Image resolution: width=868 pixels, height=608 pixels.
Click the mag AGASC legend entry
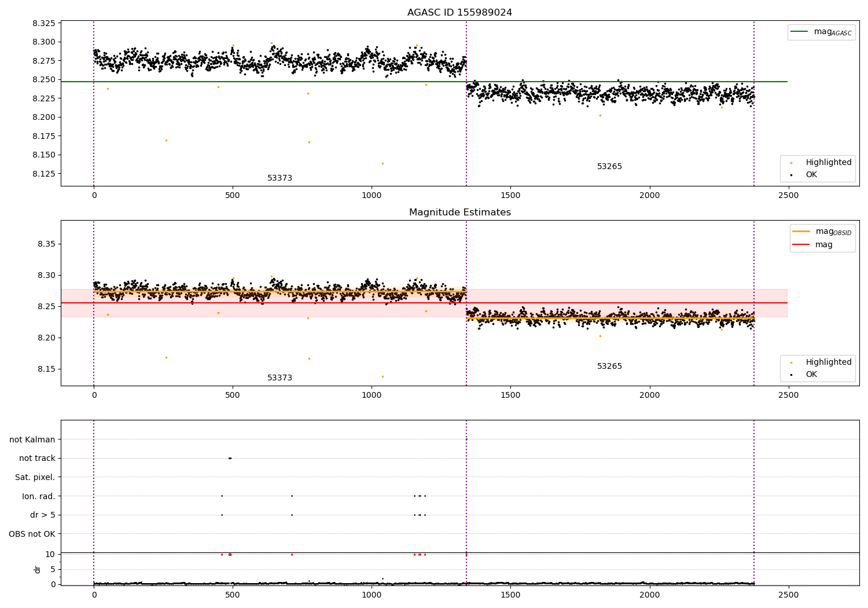click(x=822, y=32)
